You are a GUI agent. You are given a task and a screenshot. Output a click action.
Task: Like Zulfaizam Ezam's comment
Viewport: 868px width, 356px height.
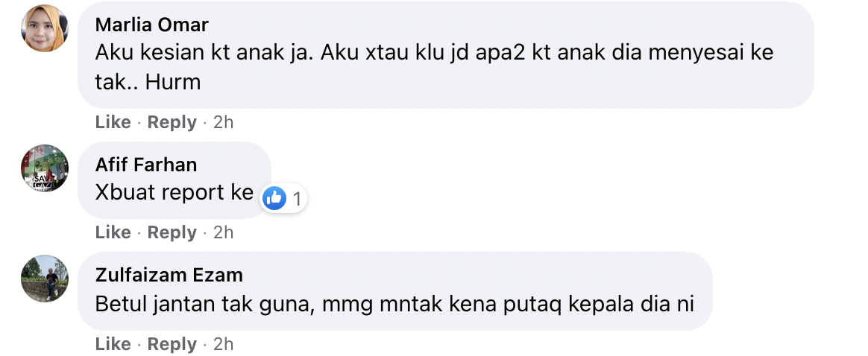113,344
